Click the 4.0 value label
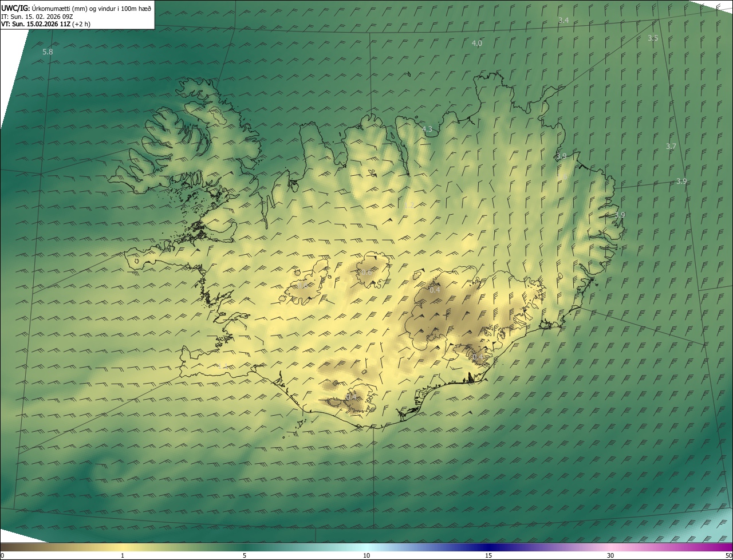This screenshot has height=560, width=733. 476,43
